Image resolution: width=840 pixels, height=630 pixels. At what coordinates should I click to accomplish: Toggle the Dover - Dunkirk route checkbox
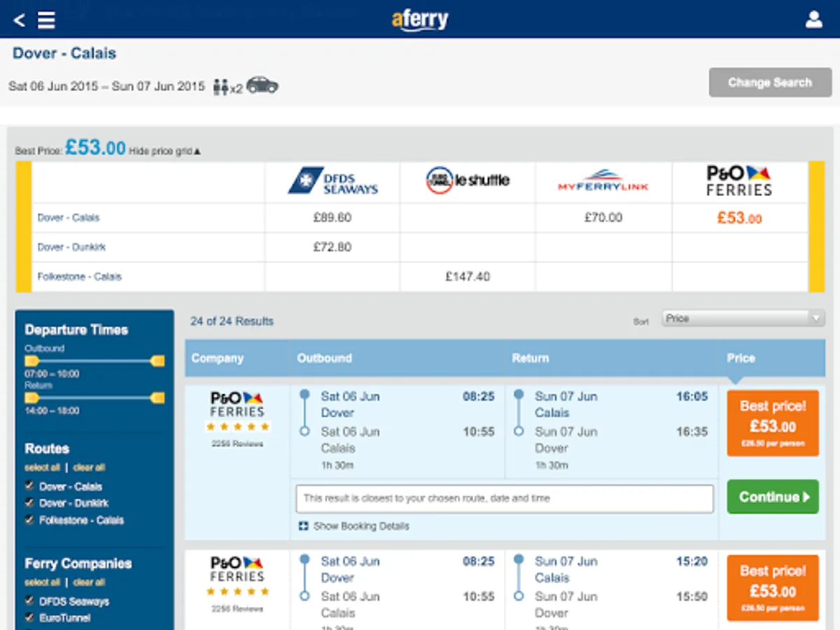point(29,503)
